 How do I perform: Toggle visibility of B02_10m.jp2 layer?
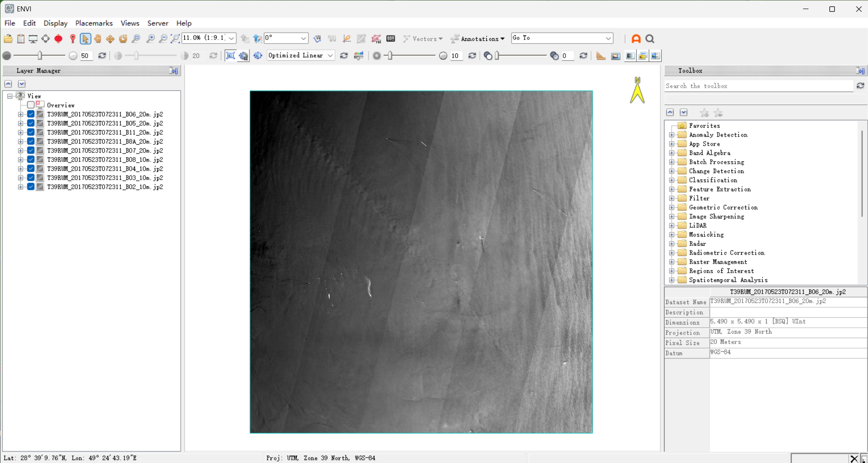tap(31, 187)
